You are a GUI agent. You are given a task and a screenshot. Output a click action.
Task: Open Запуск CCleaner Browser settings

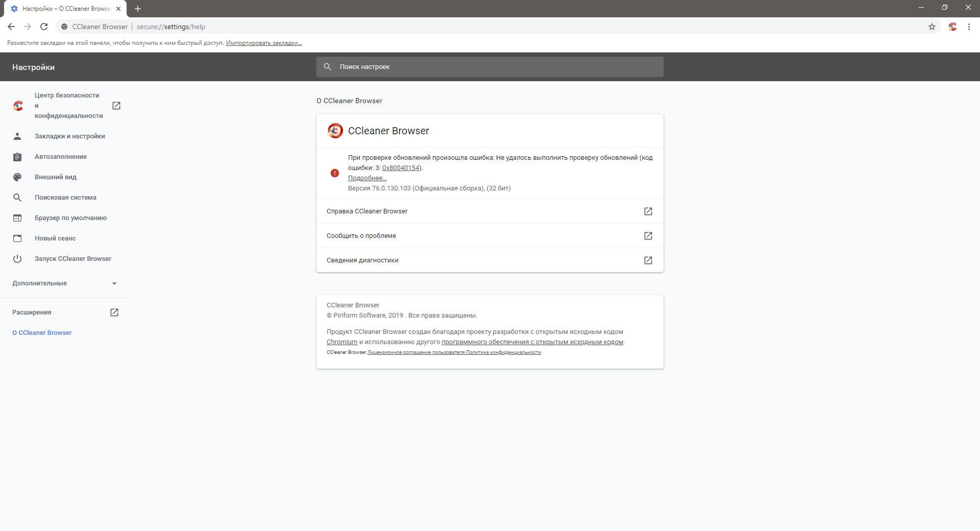(73, 259)
